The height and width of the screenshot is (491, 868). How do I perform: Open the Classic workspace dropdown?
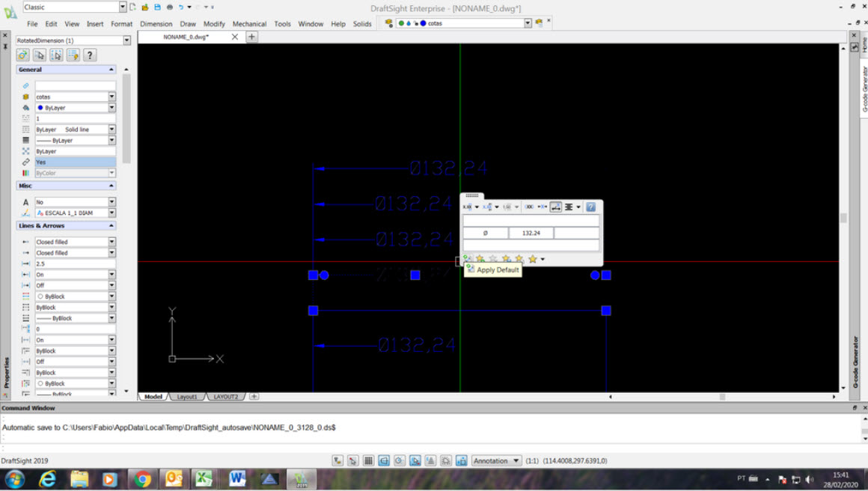[x=122, y=6]
